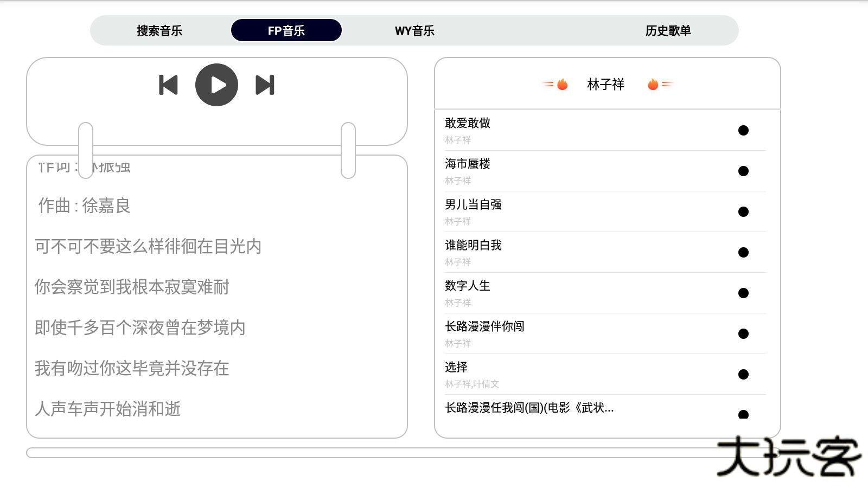The image size is (868, 488).
Task: Click the artist name 林子祥
Action: click(x=605, y=84)
